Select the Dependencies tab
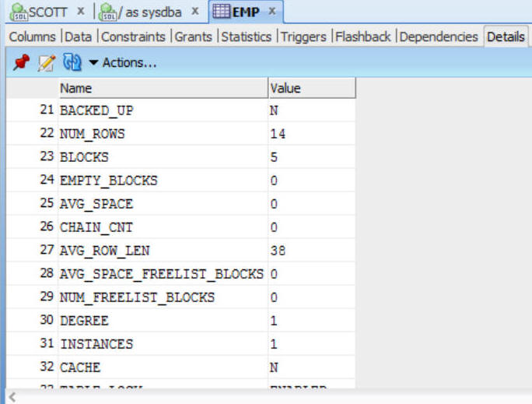Screen dimensions: 532x404 pos(438,37)
